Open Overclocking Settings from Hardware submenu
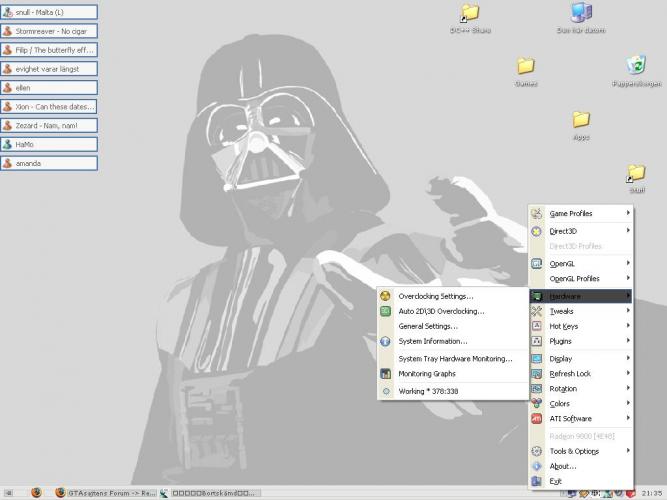This screenshot has height=500, width=667. (x=435, y=296)
